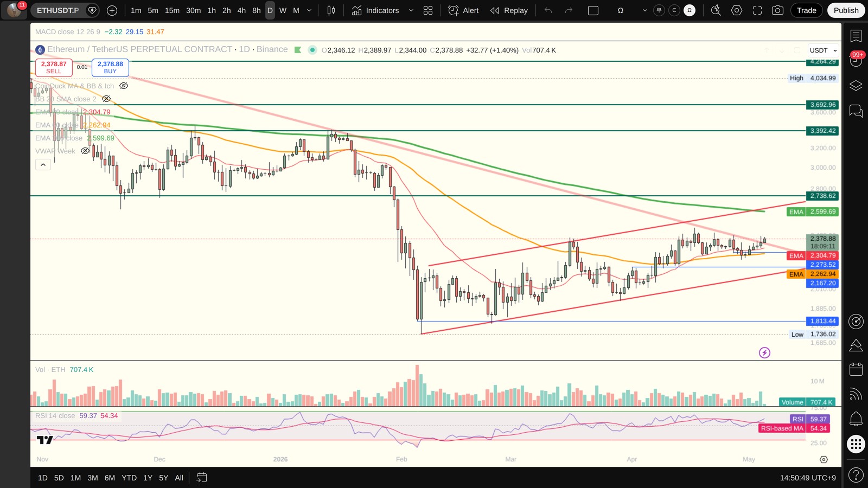Toggle visibility of BB 20 SMA close 2

[x=106, y=99]
